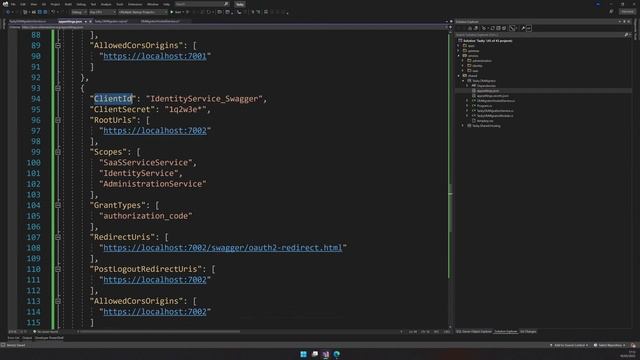Switch to the Git Changes panel tab

click(x=528, y=332)
